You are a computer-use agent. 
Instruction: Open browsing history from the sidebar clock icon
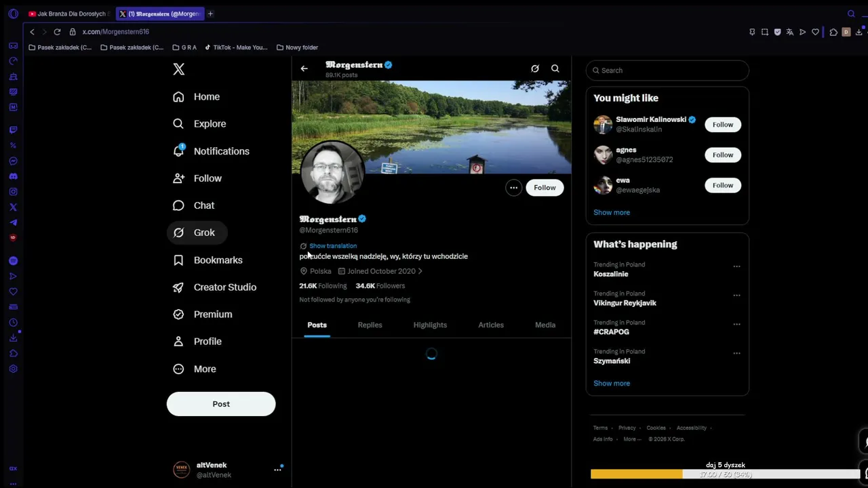click(x=13, y=323)
